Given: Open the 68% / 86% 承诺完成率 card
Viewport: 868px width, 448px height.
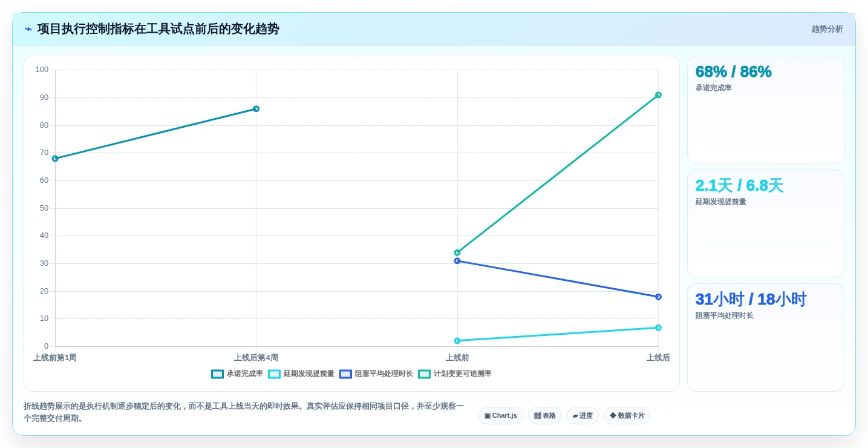Looking at the screenshot, I should click(766, 110).
